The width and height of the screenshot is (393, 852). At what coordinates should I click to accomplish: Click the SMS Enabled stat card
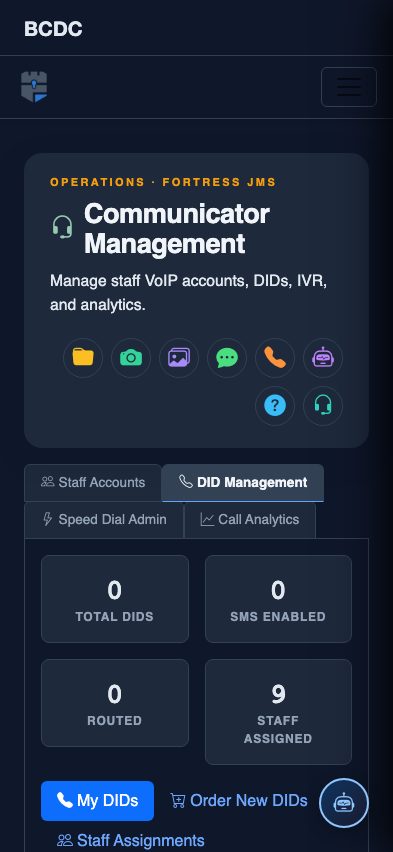pos(278,599)
